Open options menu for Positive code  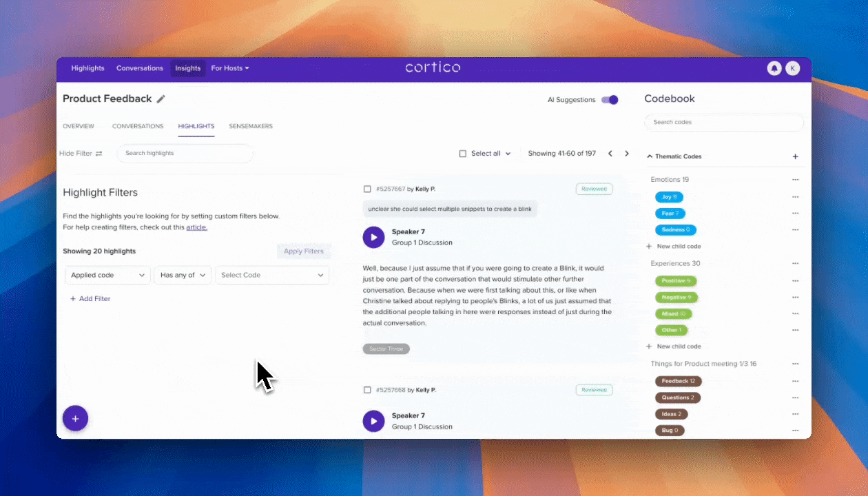click(x=795, y=281)
